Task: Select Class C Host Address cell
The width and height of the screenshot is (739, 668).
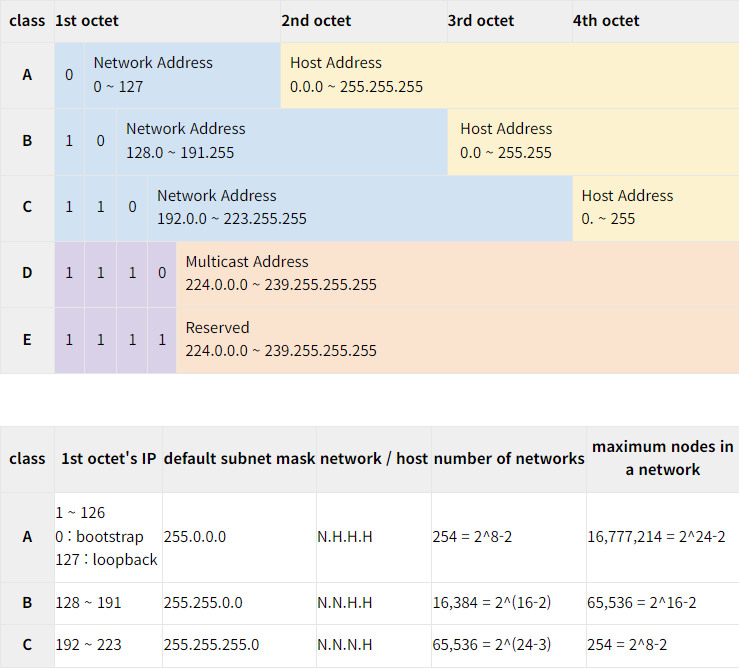Action: (x=656, y=208)
